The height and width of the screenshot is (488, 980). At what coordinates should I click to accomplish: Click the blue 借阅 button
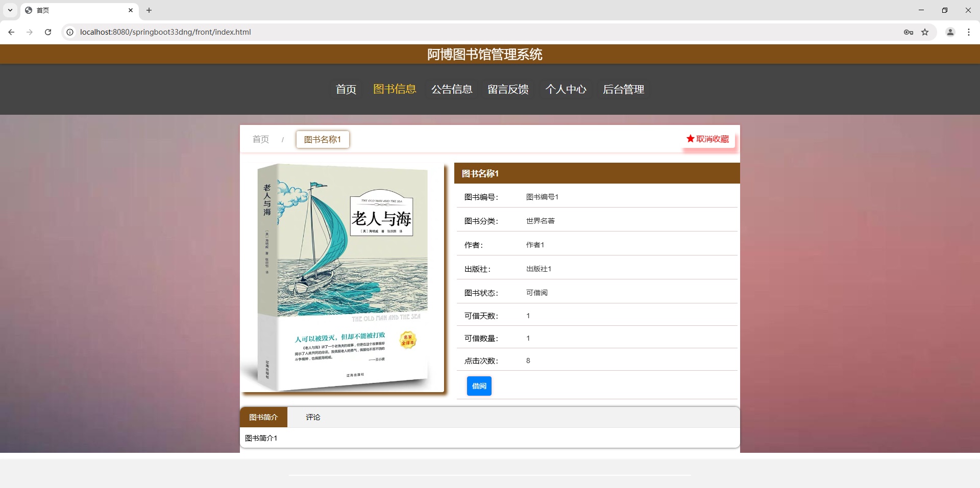(479, 386)
